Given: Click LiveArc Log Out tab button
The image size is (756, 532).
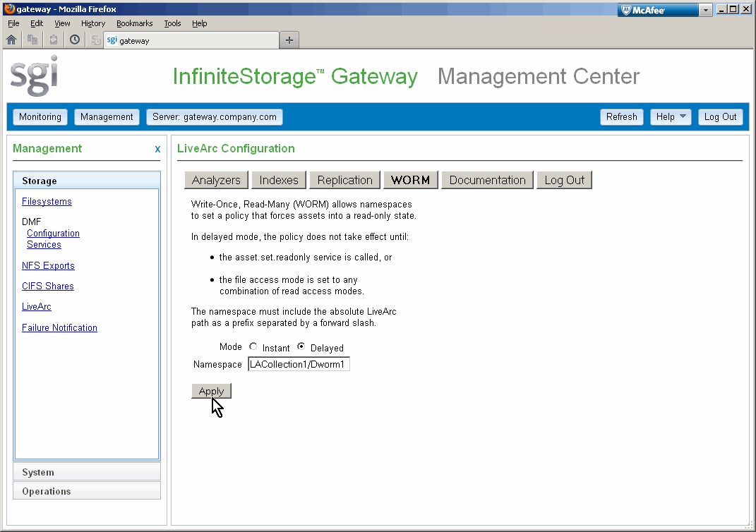Looking at the screenshot, I should 564,180.
